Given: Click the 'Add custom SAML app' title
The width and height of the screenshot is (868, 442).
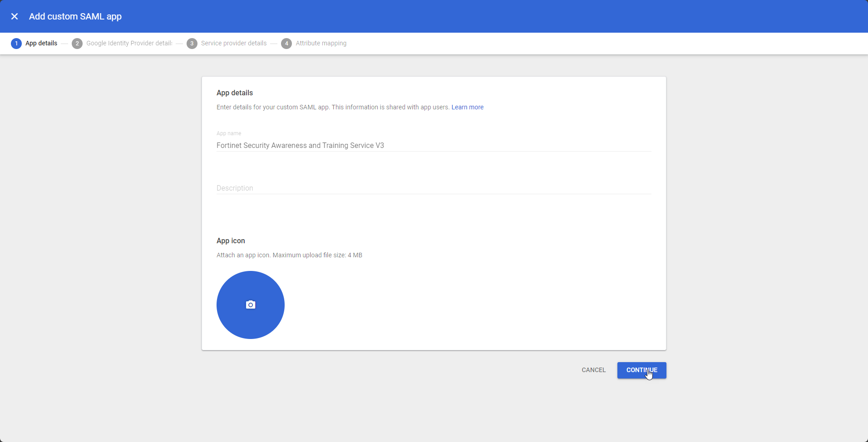Looking at the screenshot, I should (75, 16).
